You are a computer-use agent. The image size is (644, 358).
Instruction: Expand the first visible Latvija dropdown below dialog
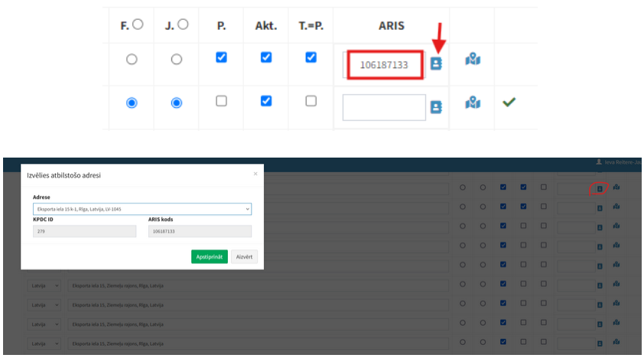click(44, 285)
